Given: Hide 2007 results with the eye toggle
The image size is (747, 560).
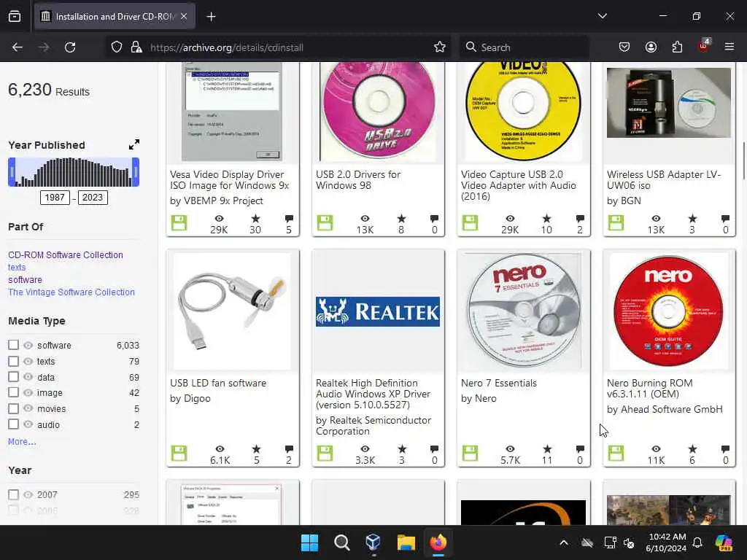Looking at the screenshot, I should click(x=28, y=495).
